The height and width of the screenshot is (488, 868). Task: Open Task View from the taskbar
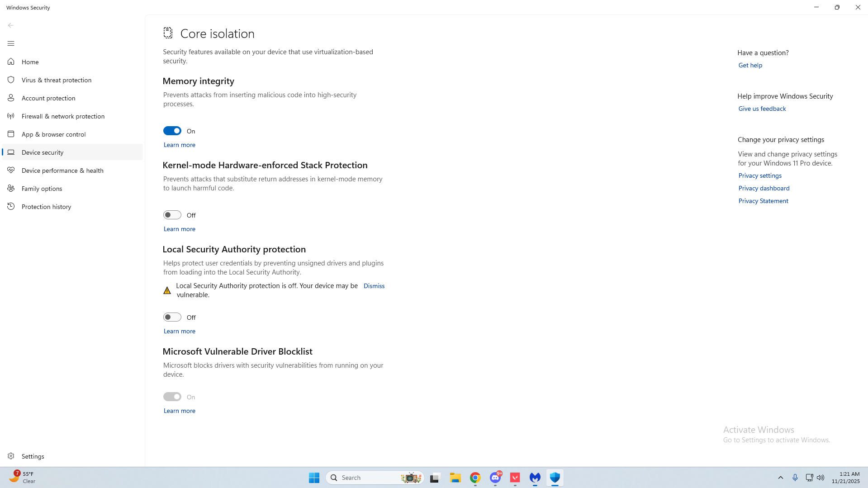[435, 478]
